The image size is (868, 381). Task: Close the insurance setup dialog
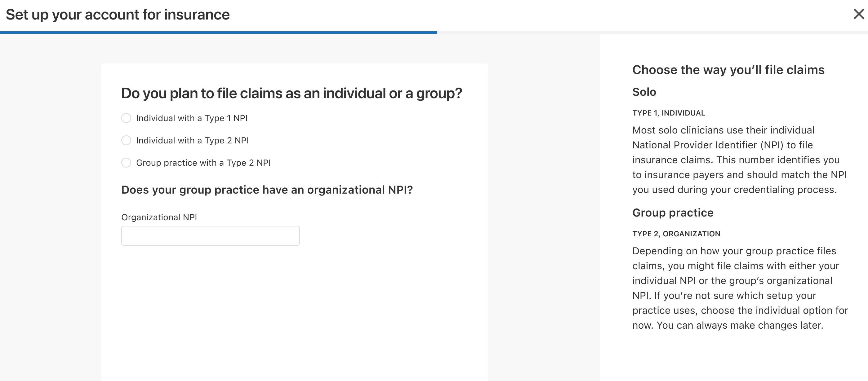[859, 14]
